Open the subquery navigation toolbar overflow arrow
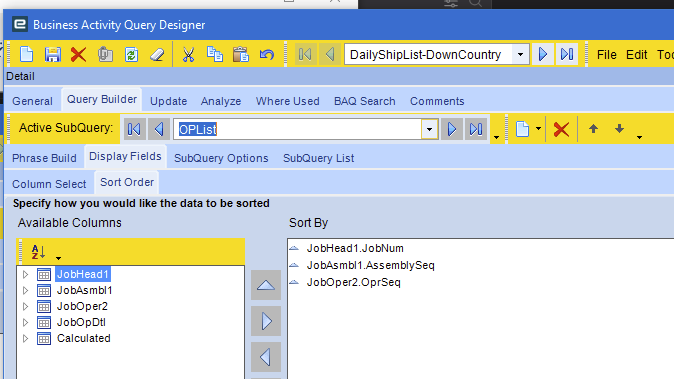 pyautogui.click(x=496, y=137)
